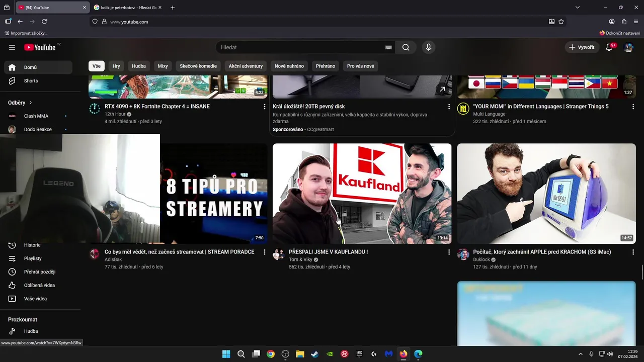This screenshot has width=644, height=362.
Task: Click the Vytvořit create button
Action: (x=582, y=47)
